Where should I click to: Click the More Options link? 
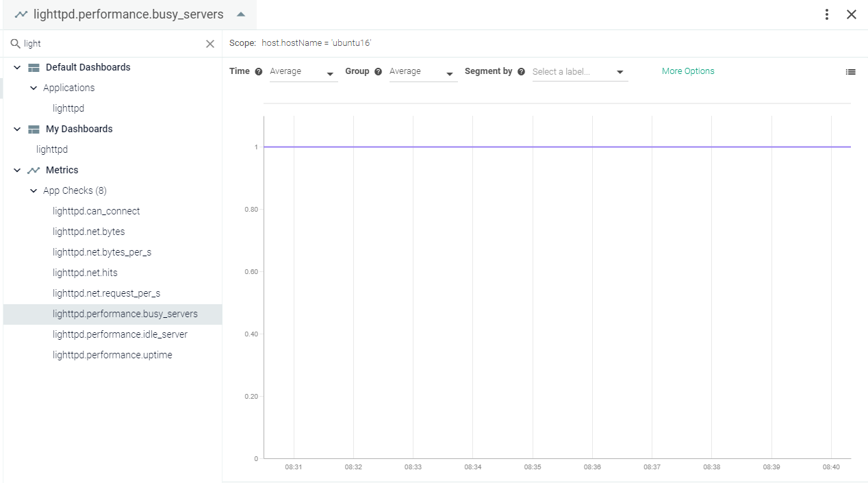point(688,71)
